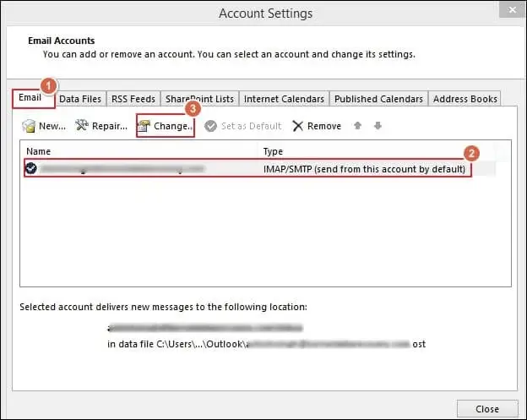Click the Remove X icon
Viewport: 527px width, 420px height.
pyautogui.click(x=298, y=126)
